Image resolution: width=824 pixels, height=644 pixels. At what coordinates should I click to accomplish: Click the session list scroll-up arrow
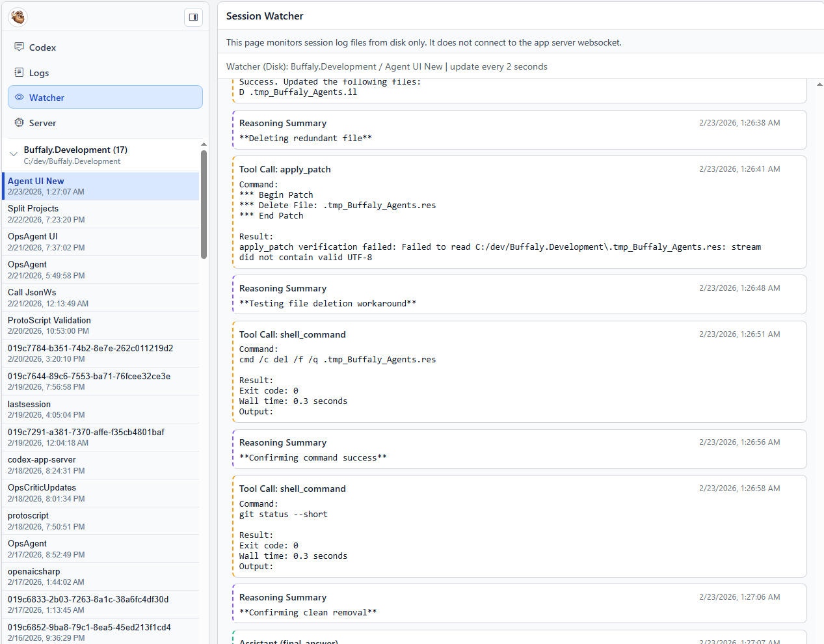click(x=204, y=144)
